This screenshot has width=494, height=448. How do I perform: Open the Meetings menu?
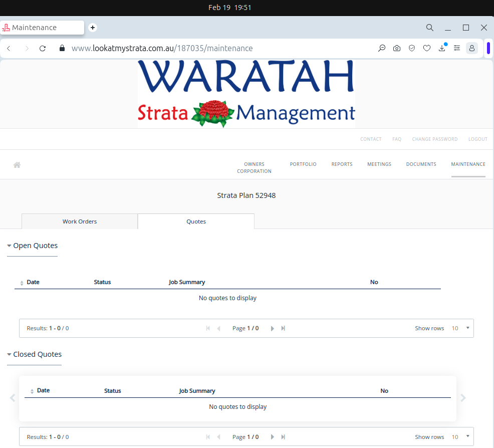[379, 164]
